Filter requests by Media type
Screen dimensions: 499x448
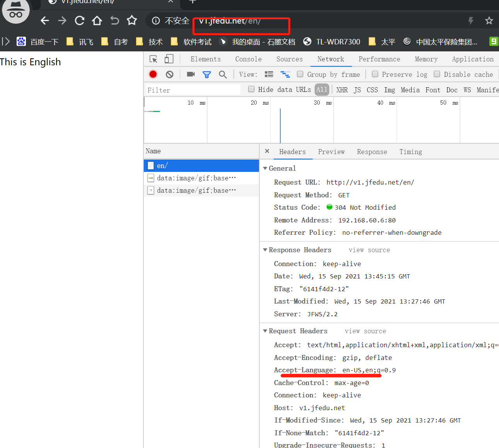(x=410, y=90)
